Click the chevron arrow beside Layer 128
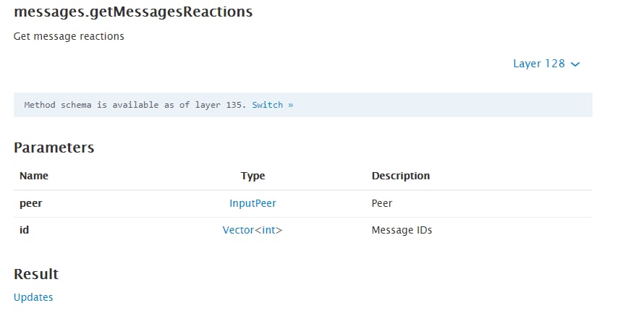Viewport: 644px width, 316px height. coord(575,64)
